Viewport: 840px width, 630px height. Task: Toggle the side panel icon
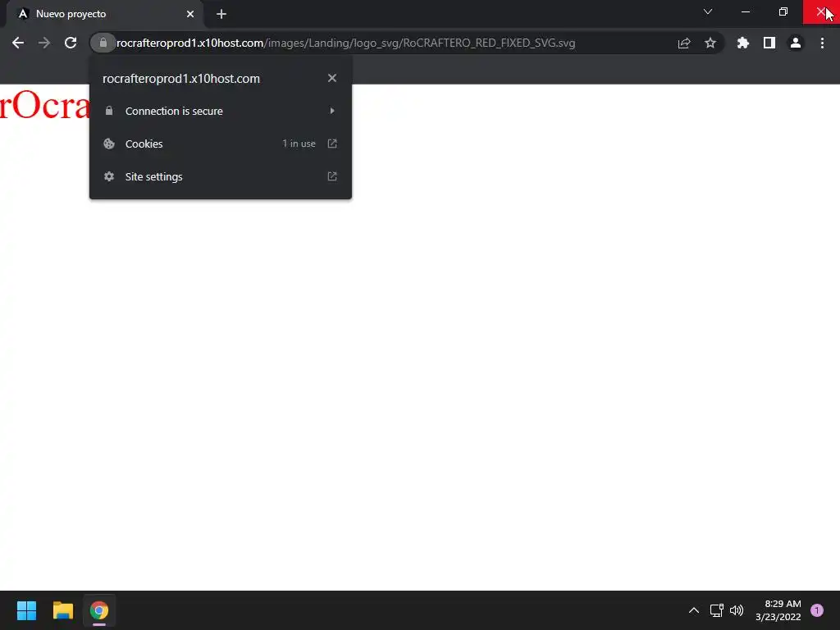click(x=769, y=43)
